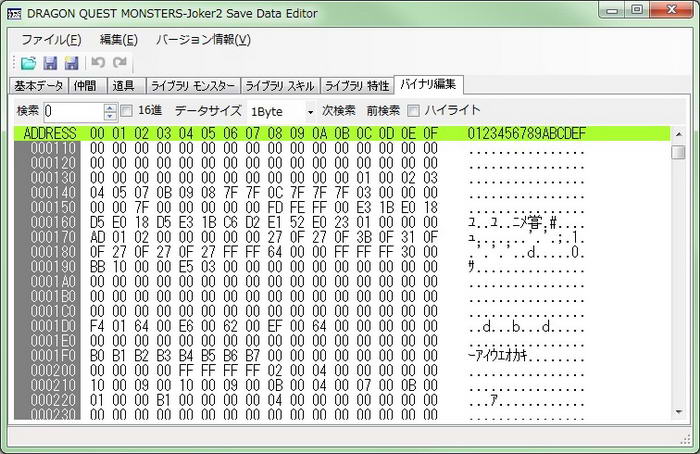700x454 pixels.
Task: Click the vertical scrollbar thumb in hex view
Action: point(678,152)
